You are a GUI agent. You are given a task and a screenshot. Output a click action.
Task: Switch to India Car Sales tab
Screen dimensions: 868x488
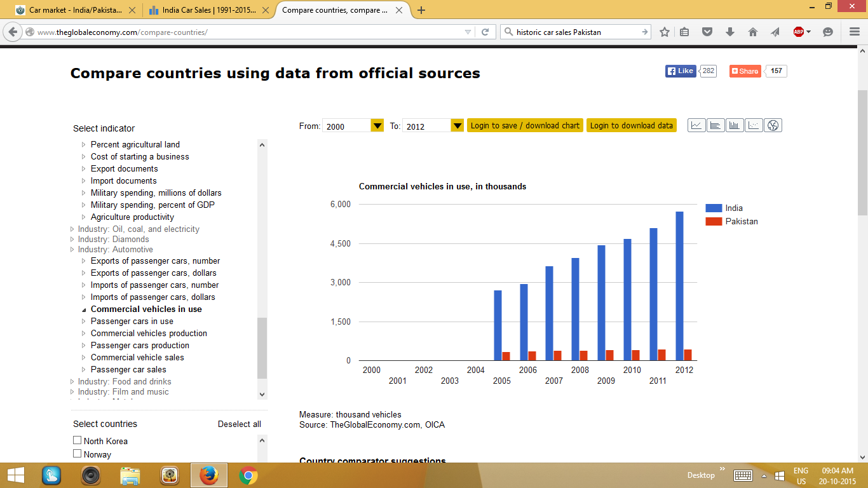tap(207, 10)
